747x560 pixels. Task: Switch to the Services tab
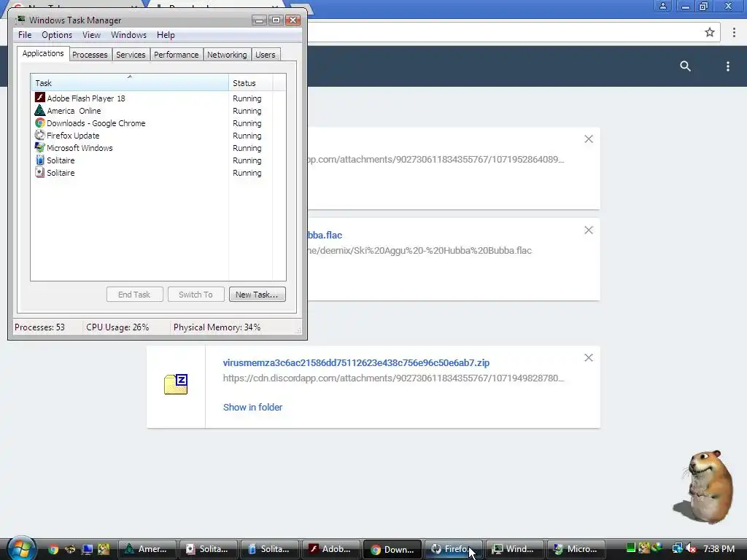pos(131,55)
